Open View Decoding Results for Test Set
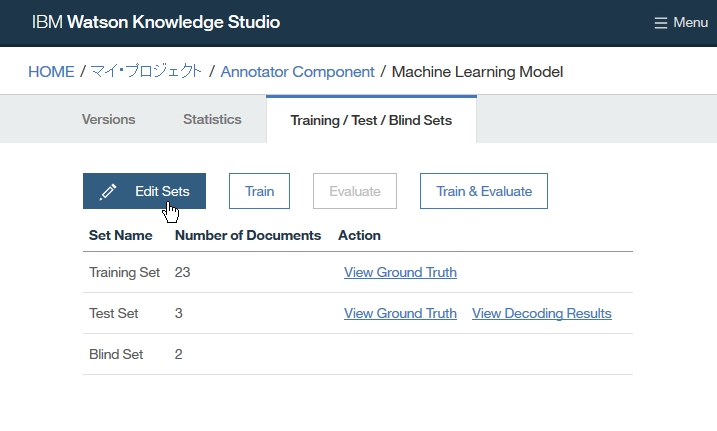717x431 pixels. tap(541, 313)
